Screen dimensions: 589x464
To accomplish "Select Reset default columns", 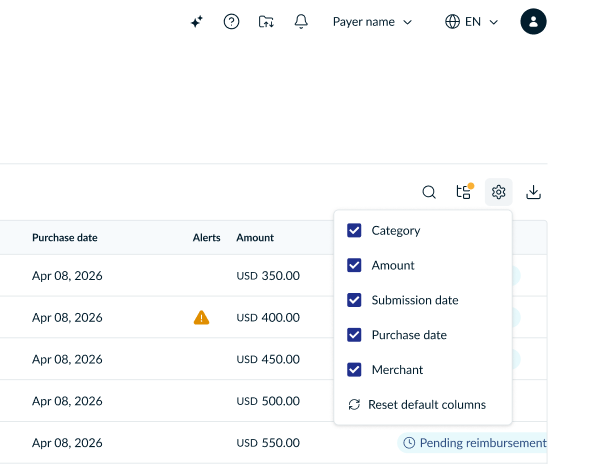I will (x=417, y=405).
